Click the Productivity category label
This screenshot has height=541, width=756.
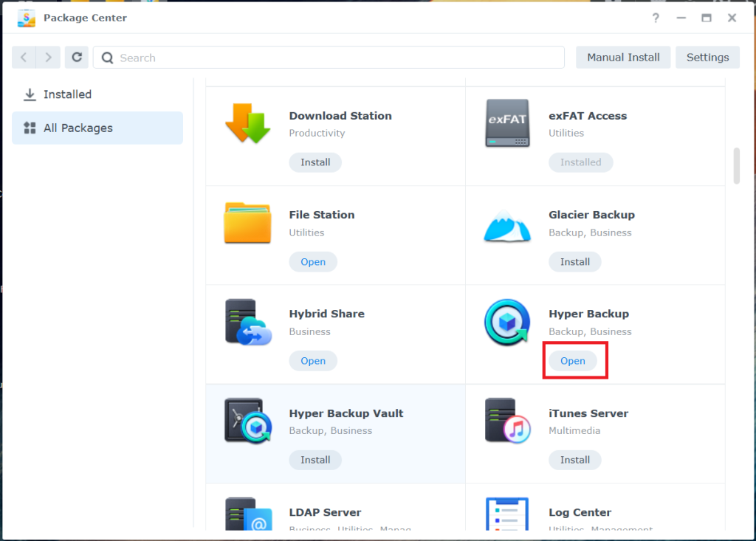317,133
